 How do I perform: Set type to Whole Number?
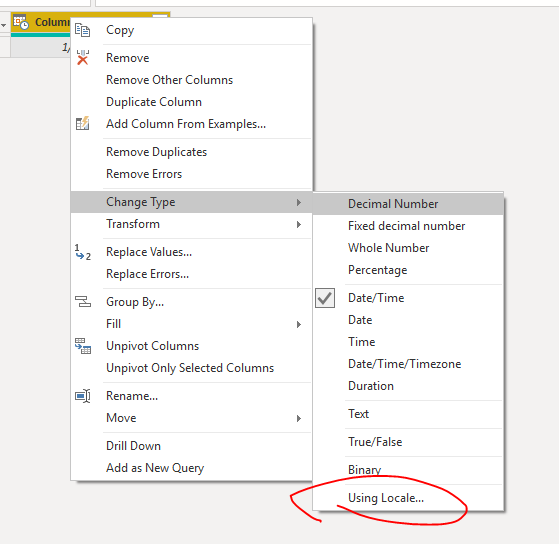coord(408,248)
